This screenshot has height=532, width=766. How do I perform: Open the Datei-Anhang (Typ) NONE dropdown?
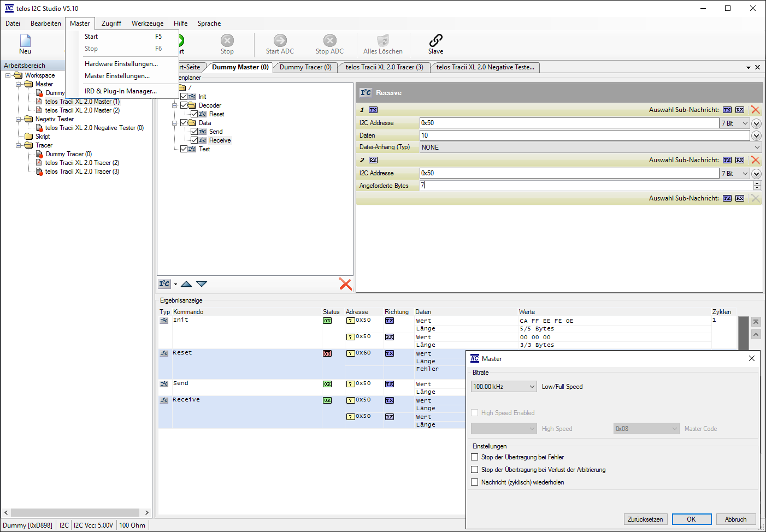(x=590, y=147)
